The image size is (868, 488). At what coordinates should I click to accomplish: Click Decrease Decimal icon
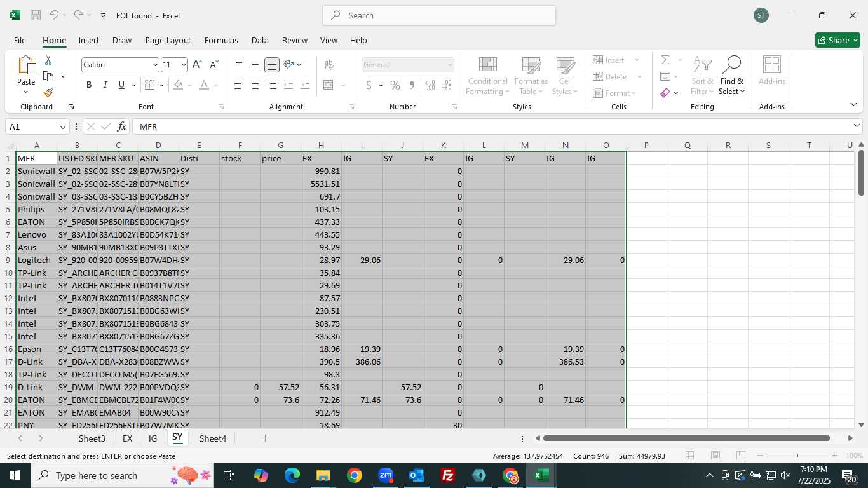click(x=447, y=85)
